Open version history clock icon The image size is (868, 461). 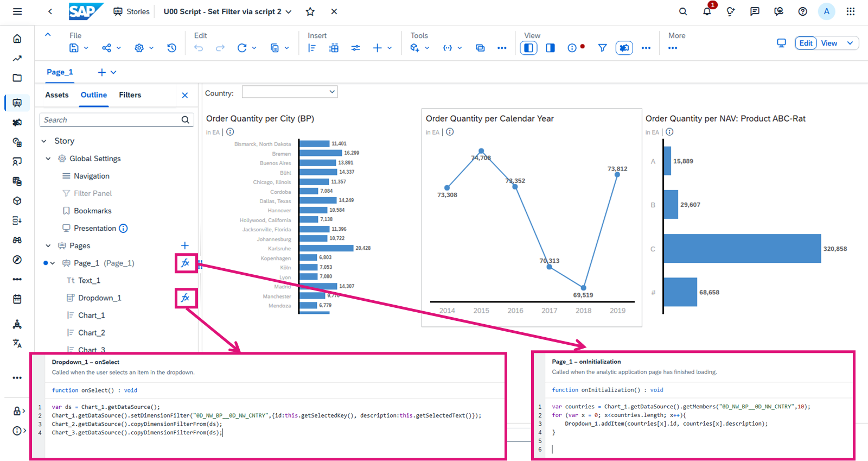[171, 48]
